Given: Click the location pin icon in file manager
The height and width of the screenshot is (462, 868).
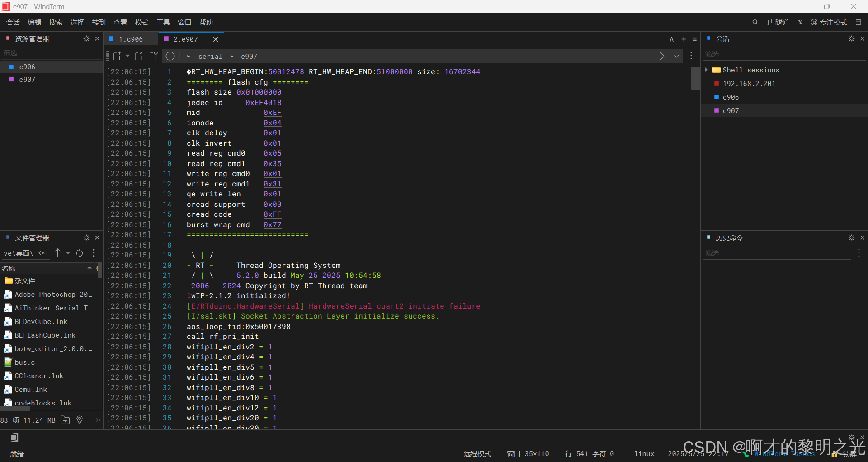Looking at the screenshot, I should pos(80,420).
